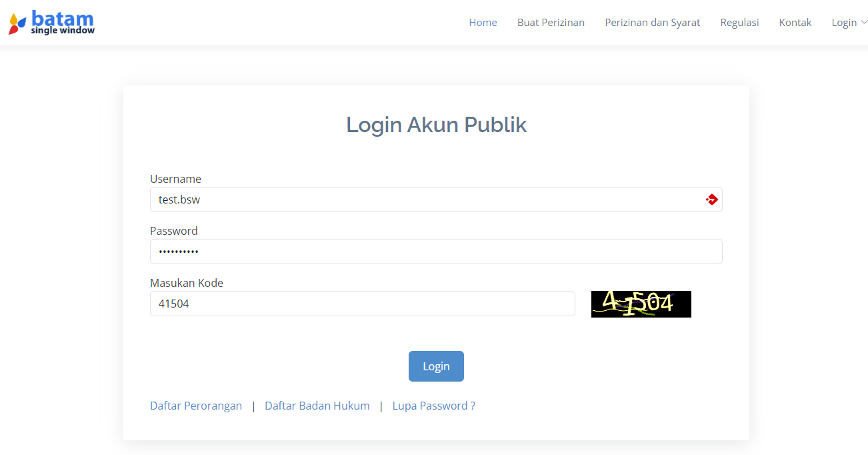Click the red password manager icon in Username field

[x=711, y=199]
